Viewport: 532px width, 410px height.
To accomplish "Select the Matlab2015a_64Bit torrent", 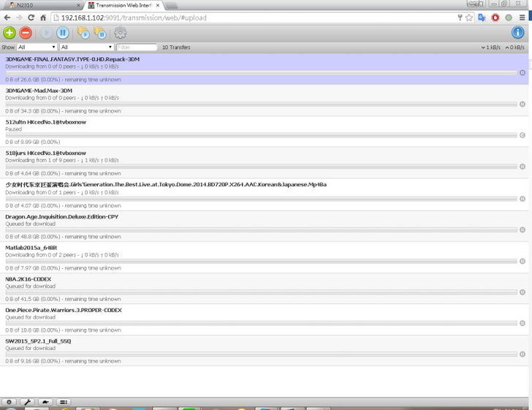I will point(264,257).
